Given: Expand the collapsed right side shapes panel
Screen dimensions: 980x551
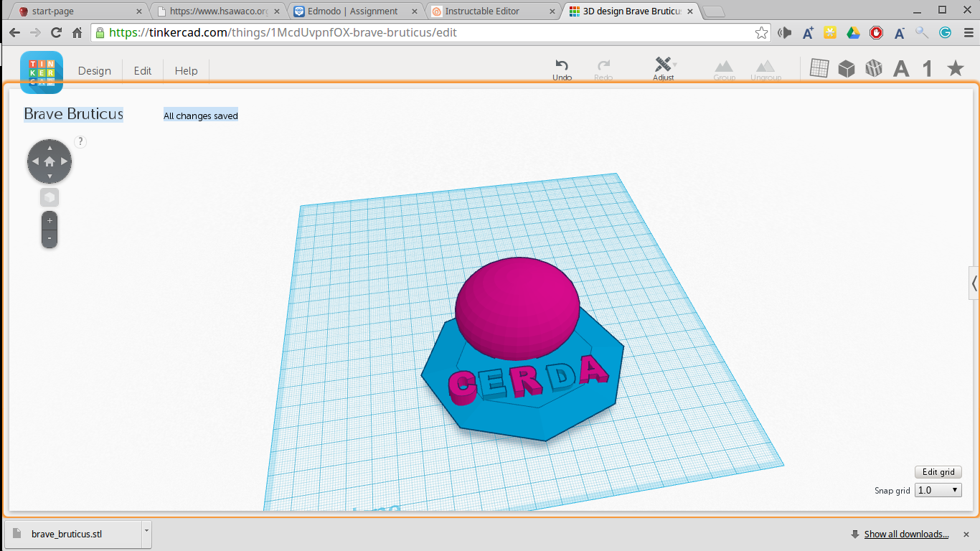Looking at the screenshot, I should point(974,283).
